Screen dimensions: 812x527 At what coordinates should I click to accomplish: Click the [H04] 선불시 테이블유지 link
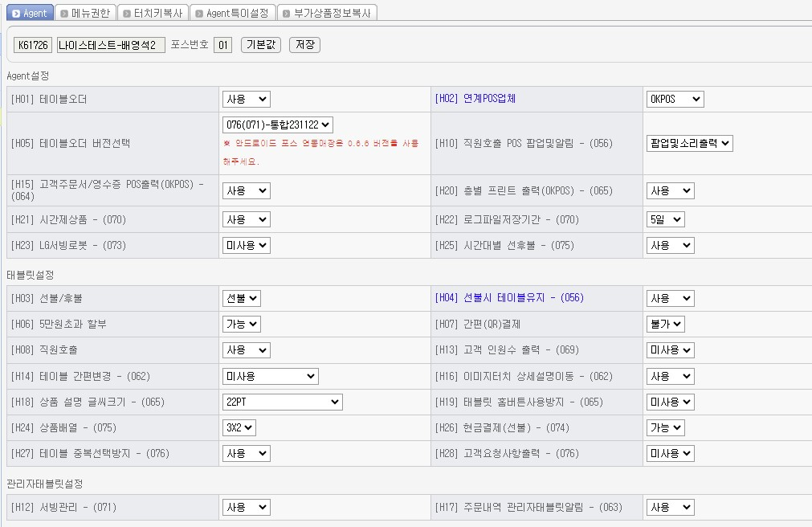(509, 298)
